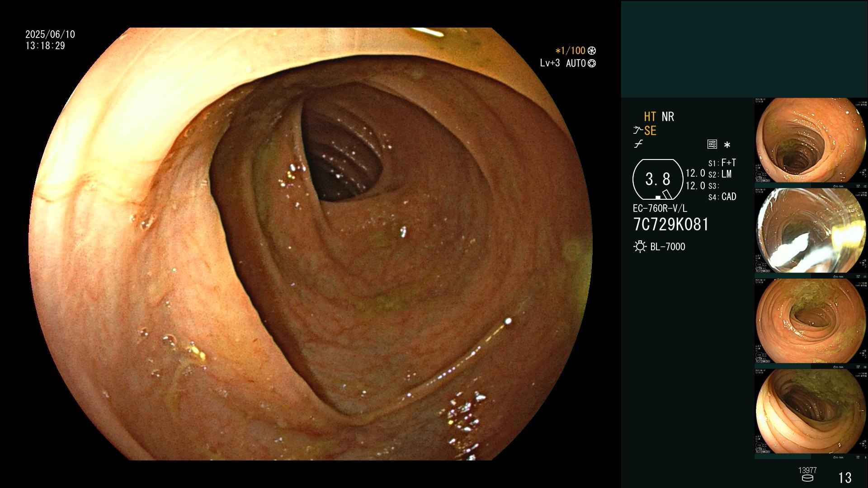Viewport: 868px width, 488px height.
Task: Click the *1/100 shutter speed text
Action: point(570,51)
